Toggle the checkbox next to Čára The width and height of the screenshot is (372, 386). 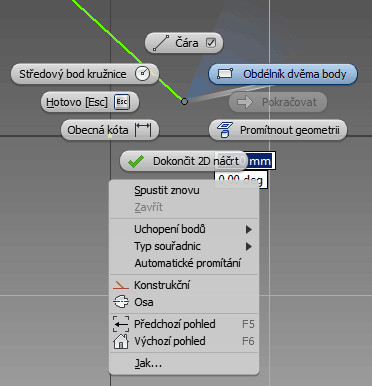click(211, 43)
